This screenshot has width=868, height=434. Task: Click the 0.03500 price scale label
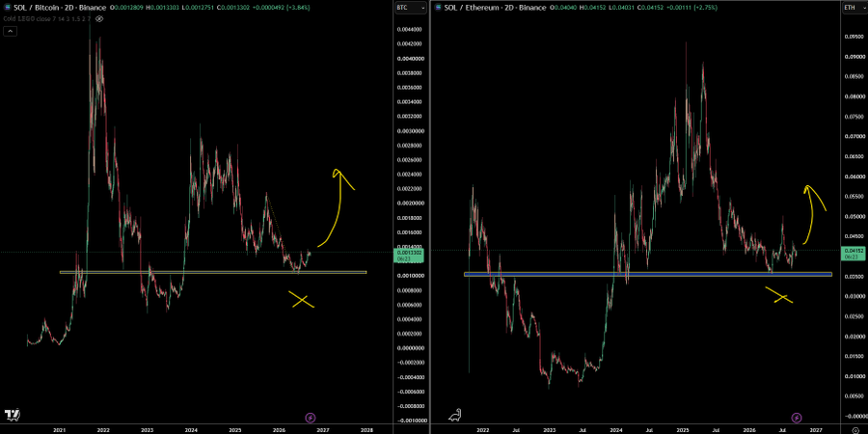[855, 276]
